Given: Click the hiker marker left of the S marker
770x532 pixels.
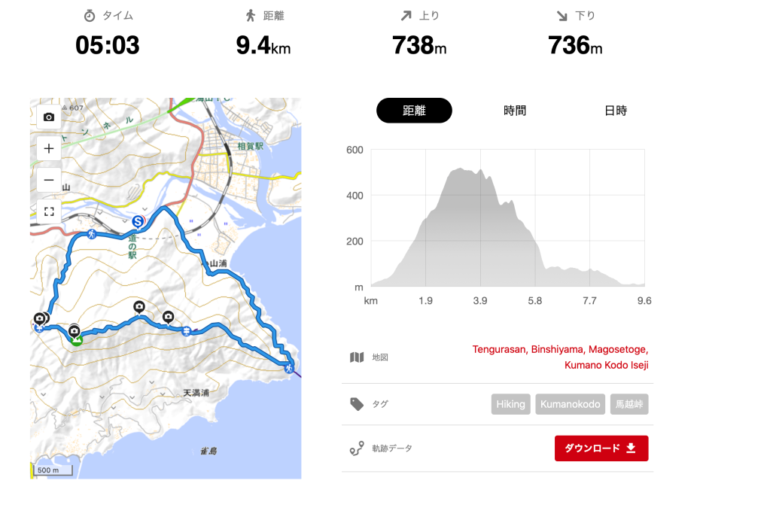Looking at the screenshot, I should point(91,234).
